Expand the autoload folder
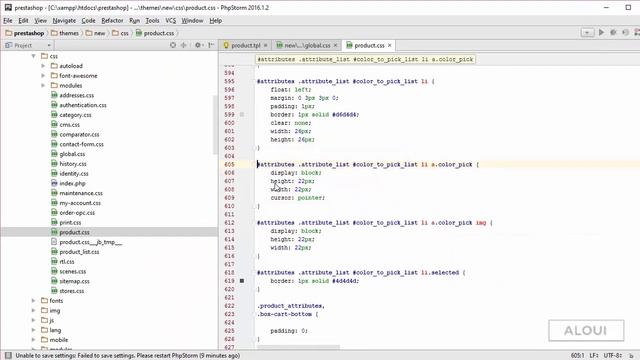This screenshot has width=640, height=360. [x=43, y=66]
